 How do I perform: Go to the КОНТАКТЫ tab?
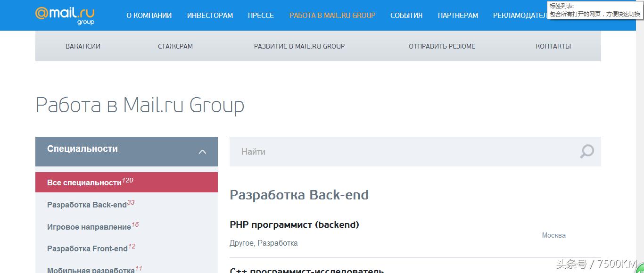pyautogui.click(x=553, y=46)
